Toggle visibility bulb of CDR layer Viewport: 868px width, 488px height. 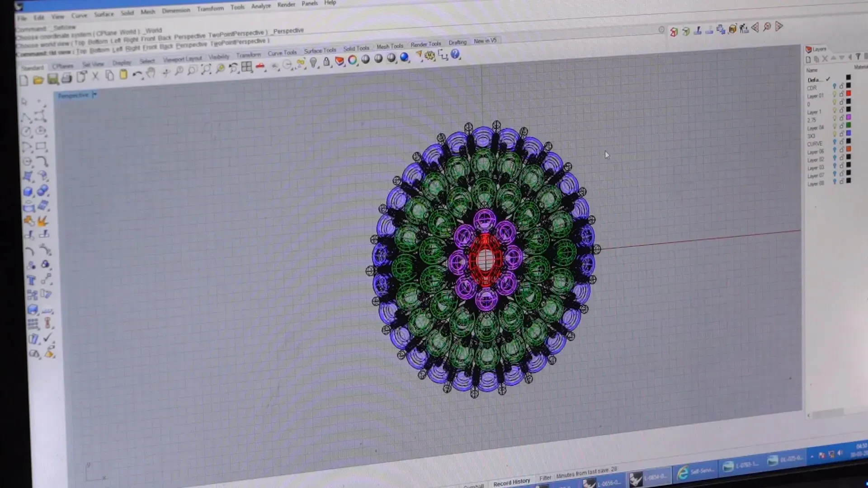tap(835, 87)
